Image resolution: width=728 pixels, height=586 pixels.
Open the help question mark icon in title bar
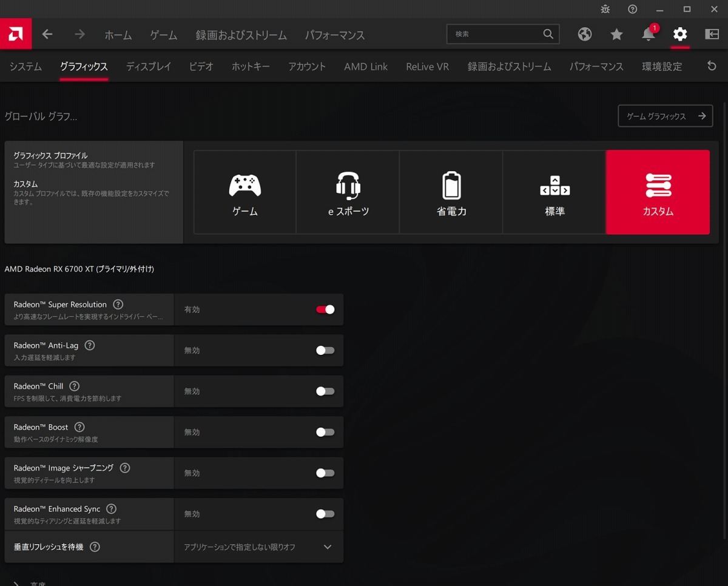click(x=633, y=9)
